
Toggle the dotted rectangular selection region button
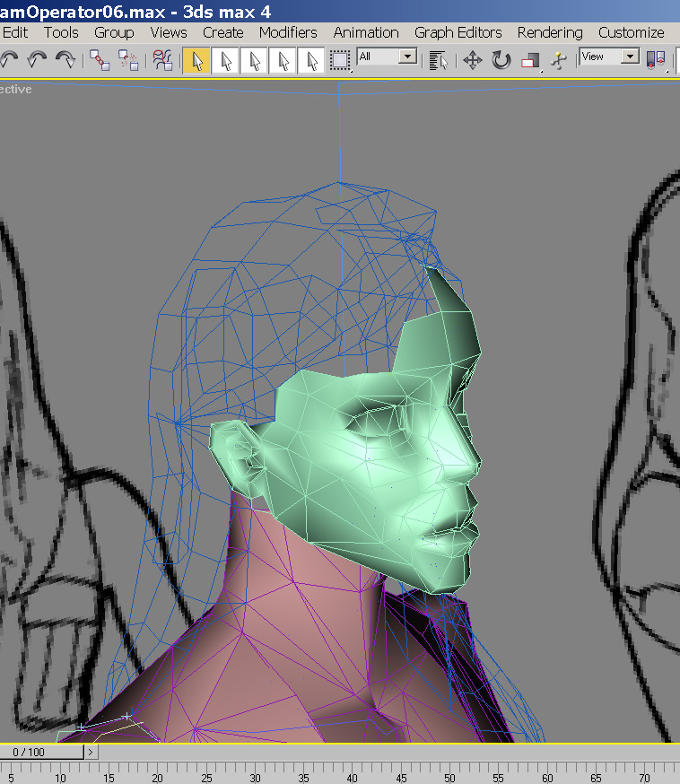pyautogui.click(x=340, y=60)
